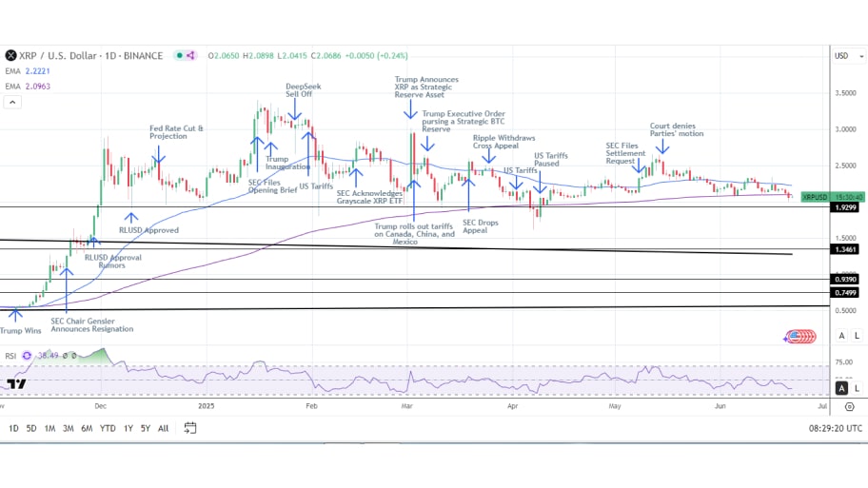Click the 'SEC Acknowledges Grayscale XRP ETF' annotation
Viewport: 868px width, 488px height.
click(x=369, y=197)
